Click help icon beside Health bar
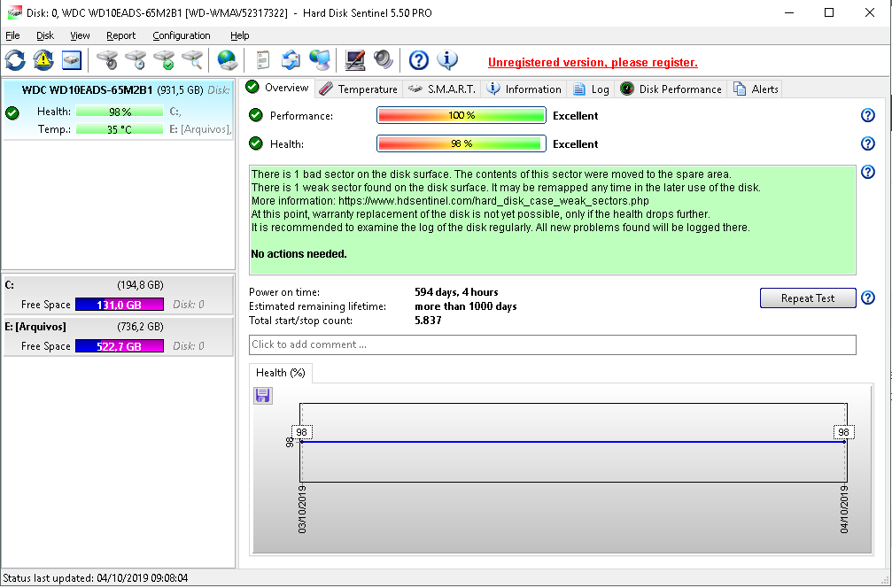892x588 pixels. (x=867, y=143)
